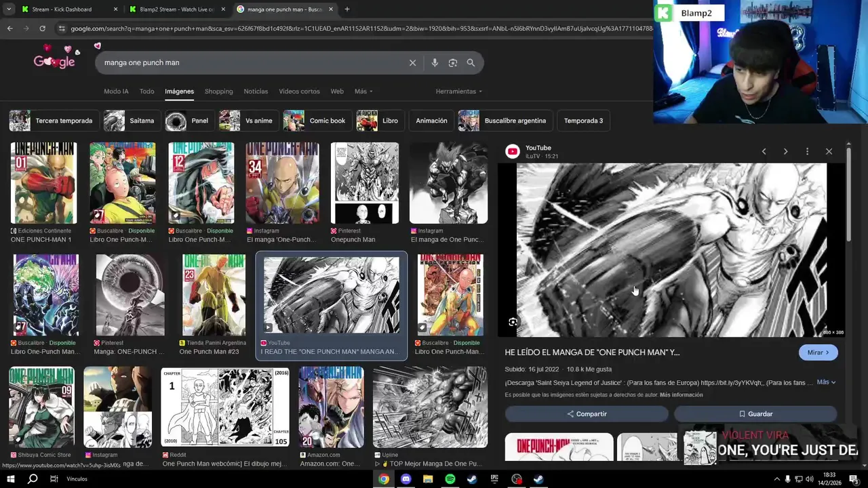The width and height of the screenshot is (868, 488).
Task: Click the Guardar button
Action: click(755, 413)
